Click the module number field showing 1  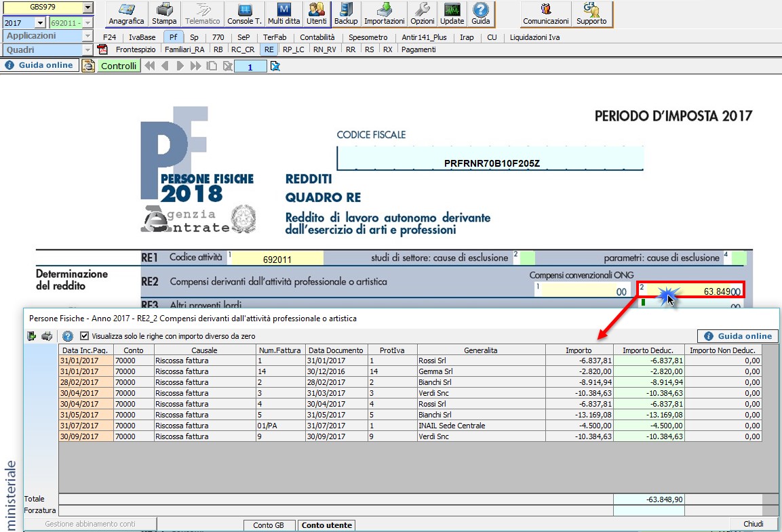point(250,66)
